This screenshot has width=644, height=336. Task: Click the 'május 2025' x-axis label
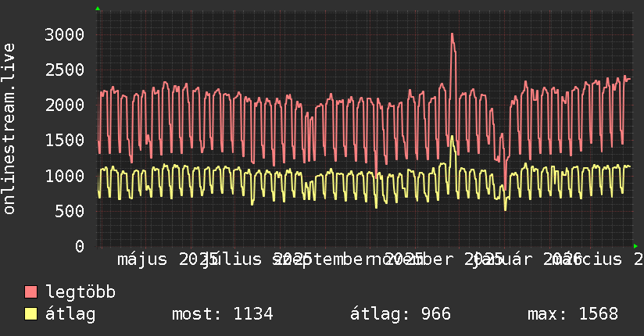point(167,259)
